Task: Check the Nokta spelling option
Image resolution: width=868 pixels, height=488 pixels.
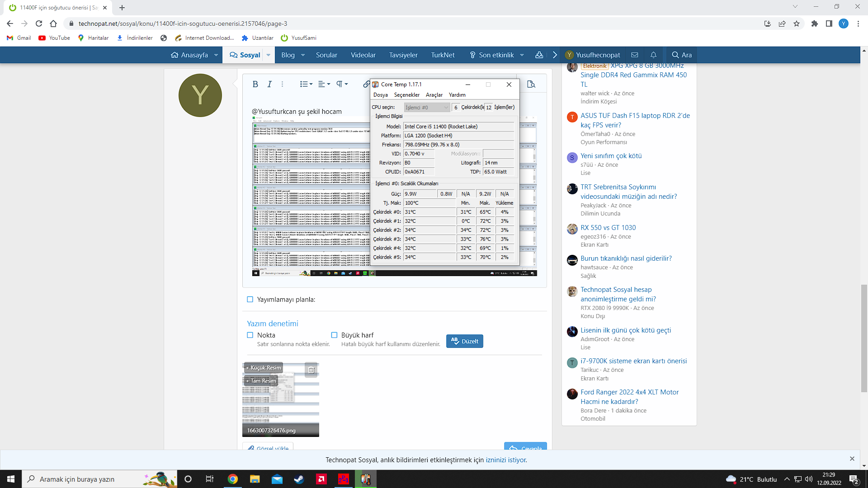Action: [x=250, y=335]
